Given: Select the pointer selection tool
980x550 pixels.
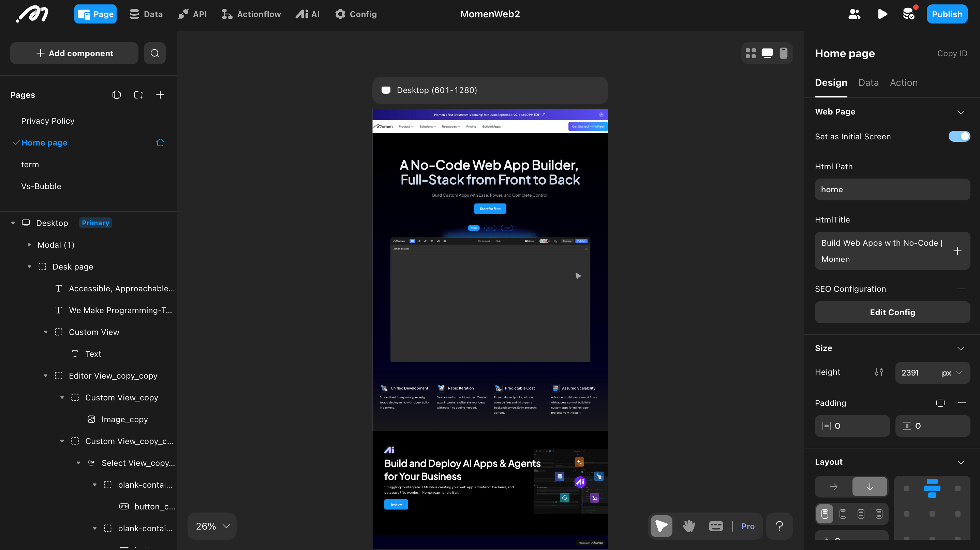Looking at the screenshot, I should click(x=661, y=526).
